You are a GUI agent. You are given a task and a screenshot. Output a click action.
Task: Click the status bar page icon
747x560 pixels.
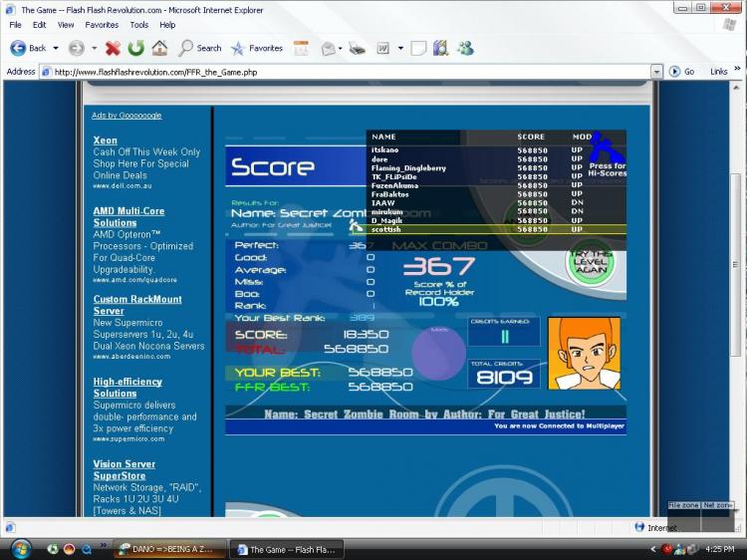tap(10, 527)
